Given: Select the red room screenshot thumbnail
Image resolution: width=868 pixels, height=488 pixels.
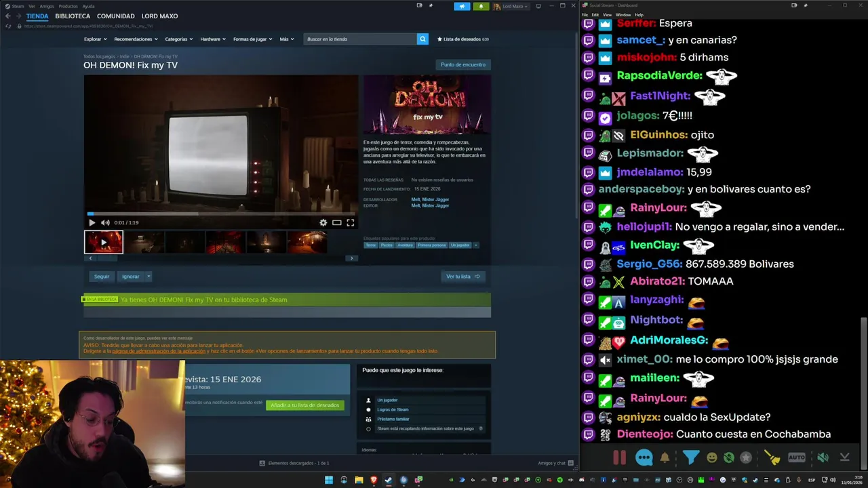Looking at the screenshot, I should click(225, 242).
